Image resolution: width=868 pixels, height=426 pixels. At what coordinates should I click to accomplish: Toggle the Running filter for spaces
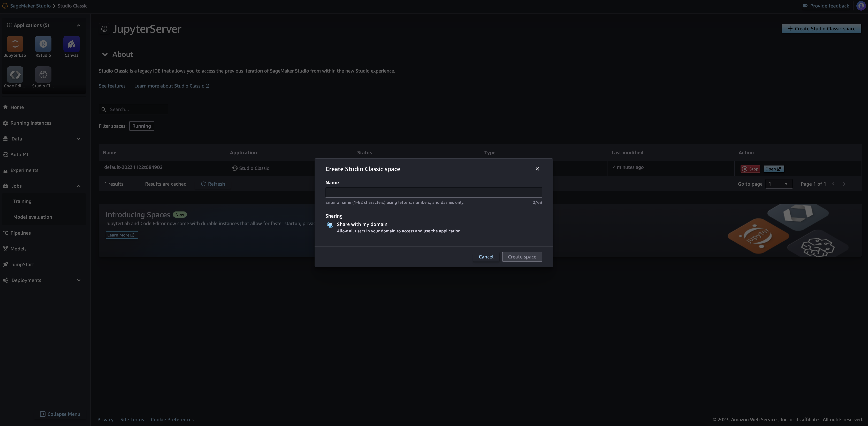(142, 126)
